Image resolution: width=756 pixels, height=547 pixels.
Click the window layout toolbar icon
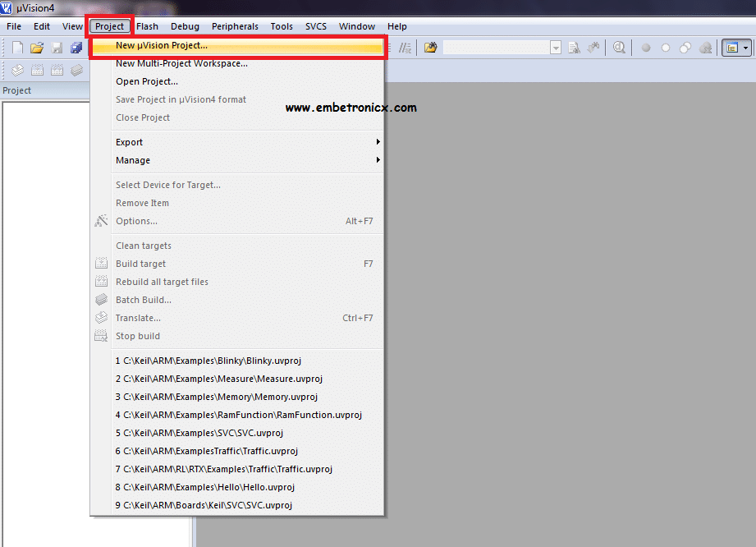732,48
